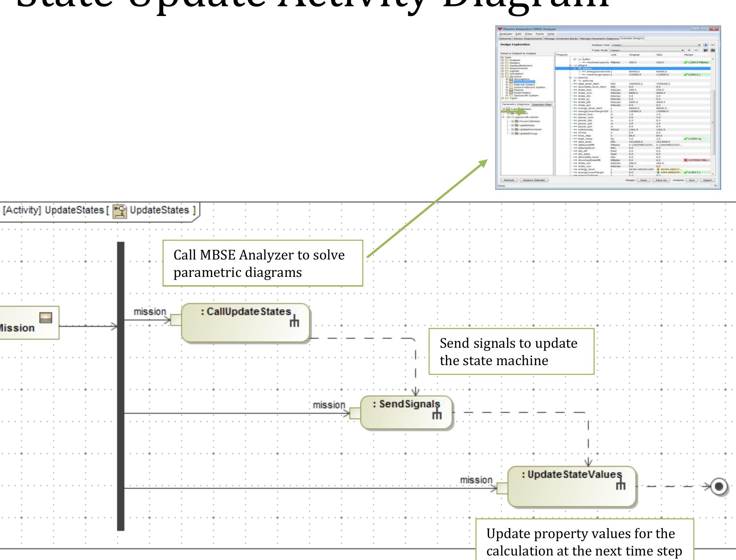
Task: Enable the PowerCollection checkbox
Action: [x=513, y=121]
